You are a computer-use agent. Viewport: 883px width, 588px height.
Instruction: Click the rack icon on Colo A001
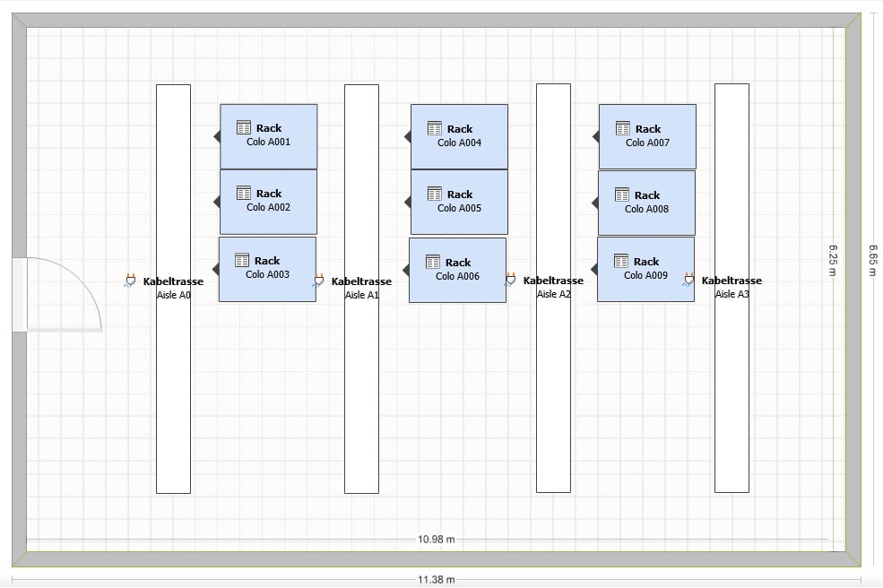(x=243, y=128)
